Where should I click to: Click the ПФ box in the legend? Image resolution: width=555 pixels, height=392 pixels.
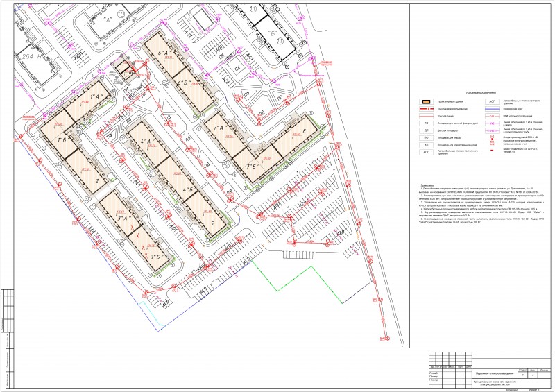426,123
